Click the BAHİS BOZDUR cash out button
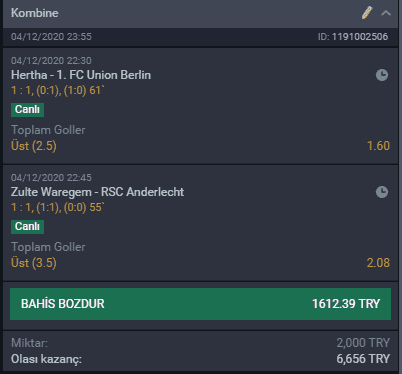The width and height of the screenshot is (402, 374). (x=200, y=304)
